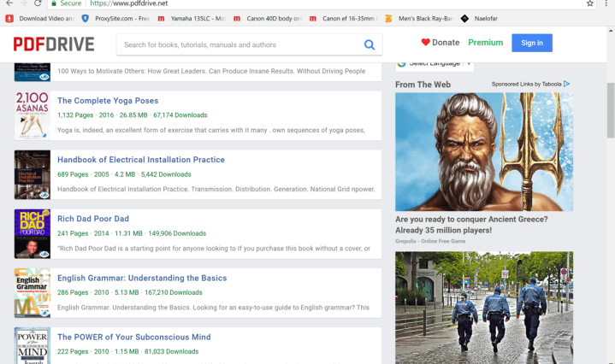The height and width of the screenshot is (364, 615).
Task: Open Rich Dad Poor Dad book title
Action: 92,219
